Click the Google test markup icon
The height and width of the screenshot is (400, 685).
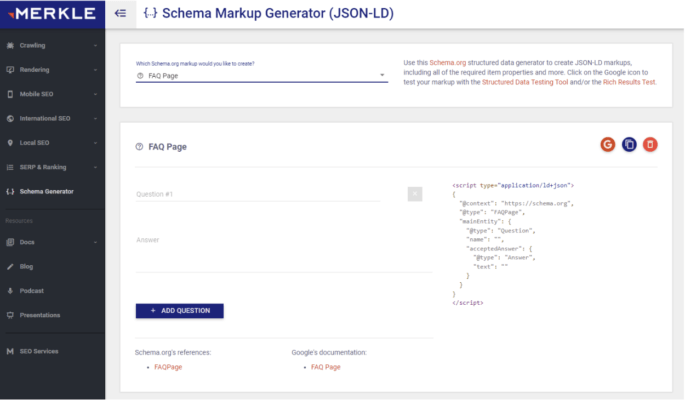(607, 145)
